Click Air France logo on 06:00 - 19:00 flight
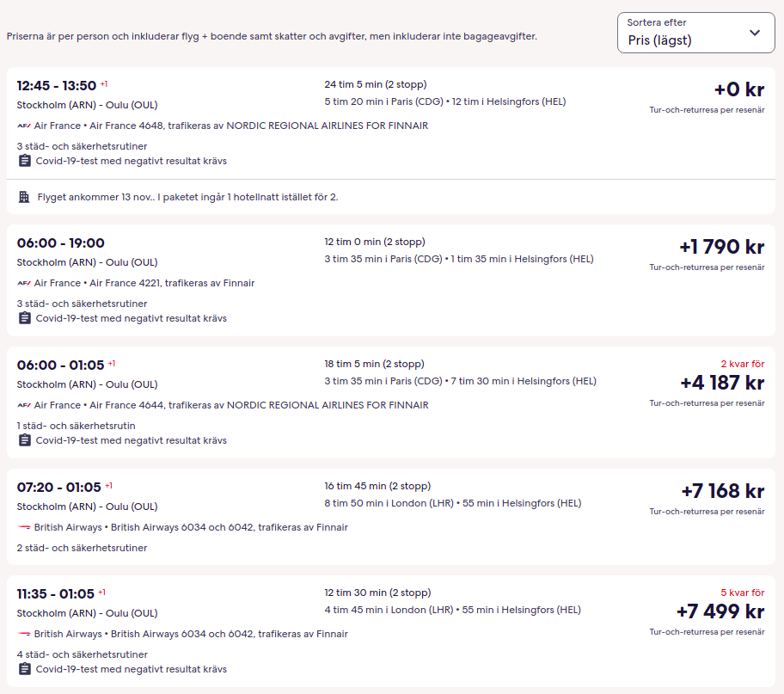Viewport: 784px width, 694px height. pyautogui.click(x=24, y=283)
